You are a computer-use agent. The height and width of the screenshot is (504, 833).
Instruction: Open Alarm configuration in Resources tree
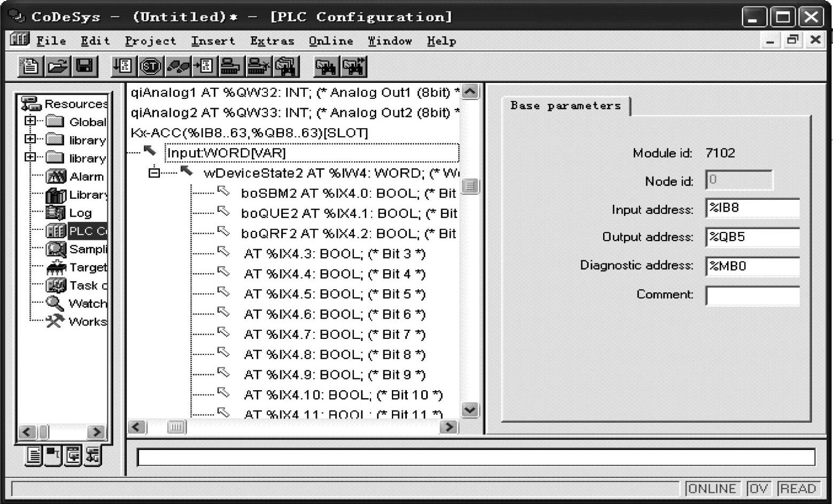click(x=86, y=176)
